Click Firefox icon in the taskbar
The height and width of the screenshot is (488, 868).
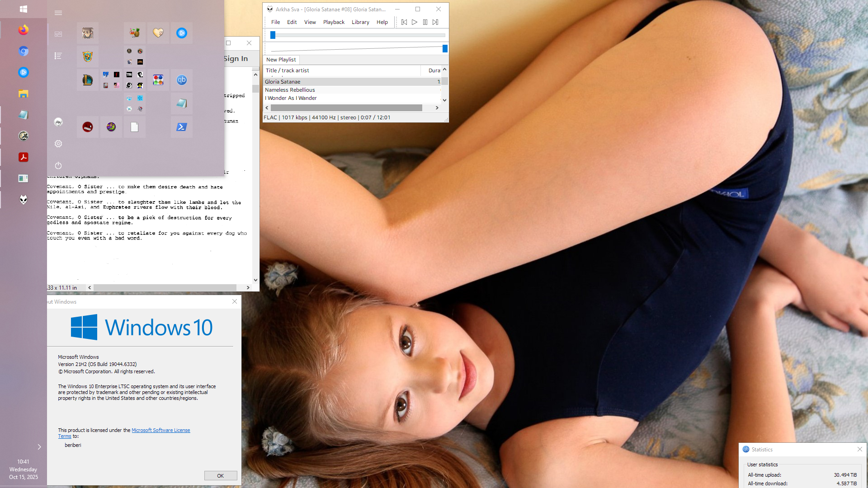pyautogui.click(x=24, y=30)
